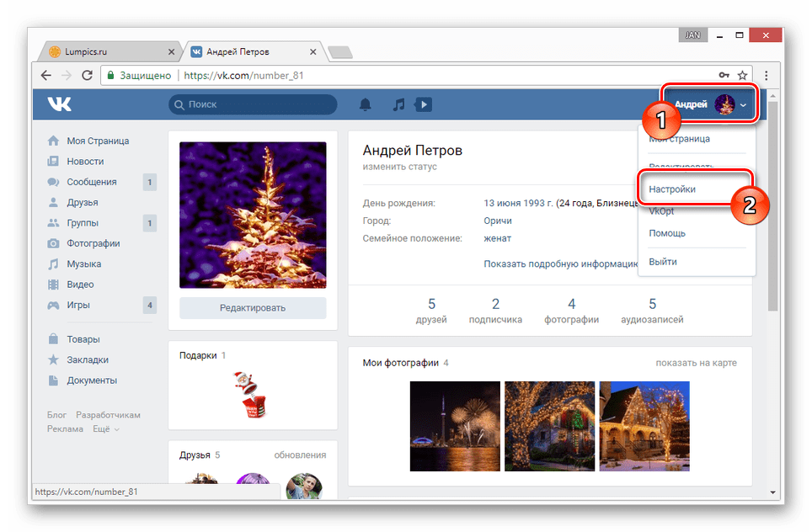The height and width of the screenshot is (532, 812).
Task: Expand the Андрей profile dropdown arrow
Action: coord(743,105)
